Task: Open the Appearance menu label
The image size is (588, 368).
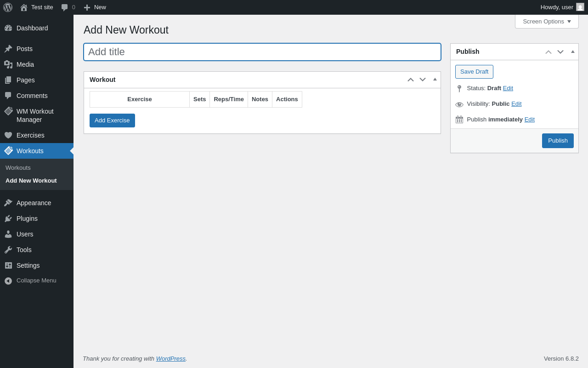Action: pyautogui.click(x=34, y=203)
